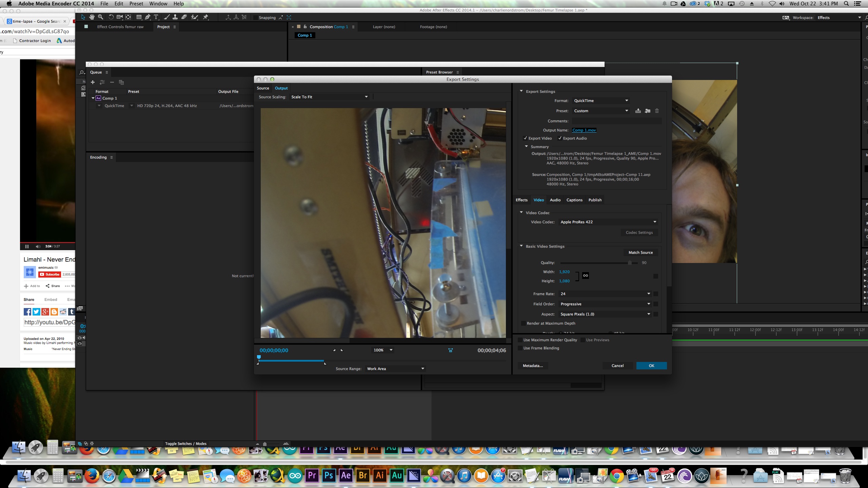868x488 pixels.
Task: Select the Pen tool in After Effects
Action: click(147, 17)
